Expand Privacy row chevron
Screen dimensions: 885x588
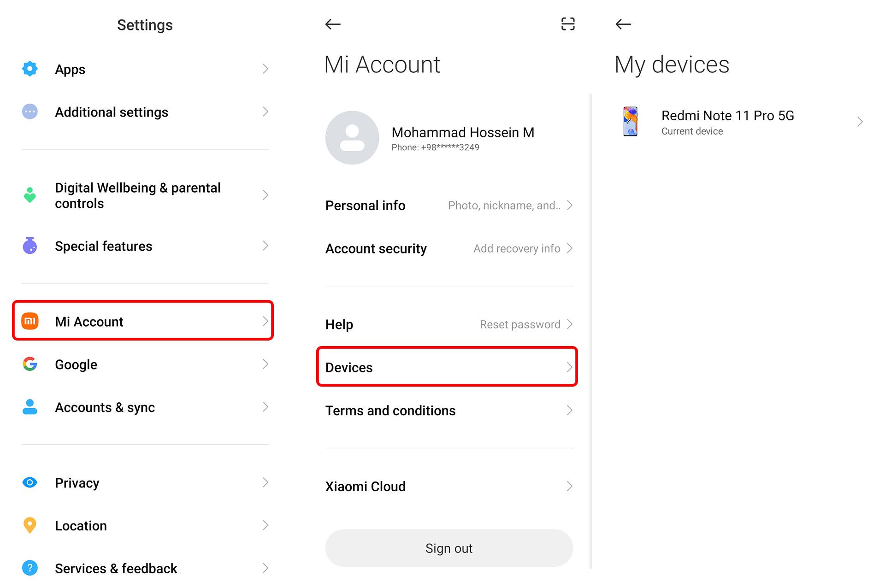(x=265, y=482)
